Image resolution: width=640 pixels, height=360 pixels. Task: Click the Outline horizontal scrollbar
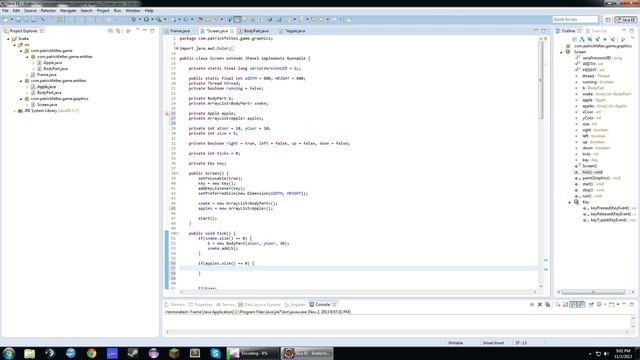click(594, 292)
